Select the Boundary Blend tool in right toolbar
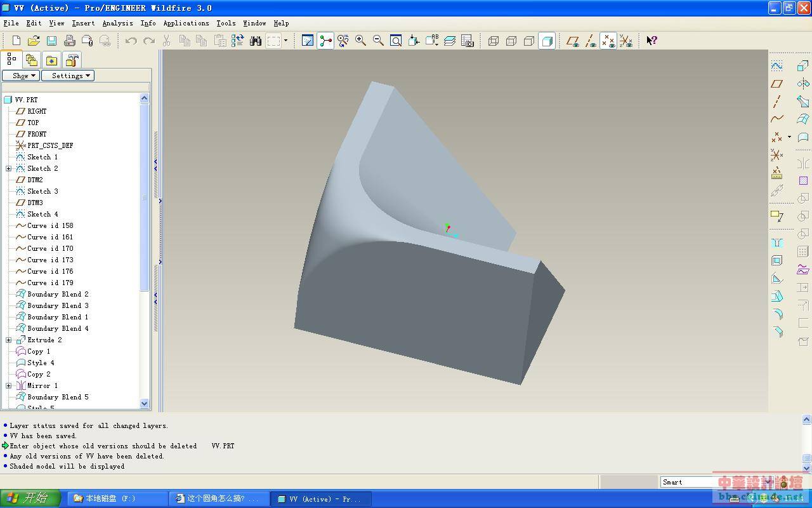This screenshot has height=508, width=812. (x=802, y=119)
